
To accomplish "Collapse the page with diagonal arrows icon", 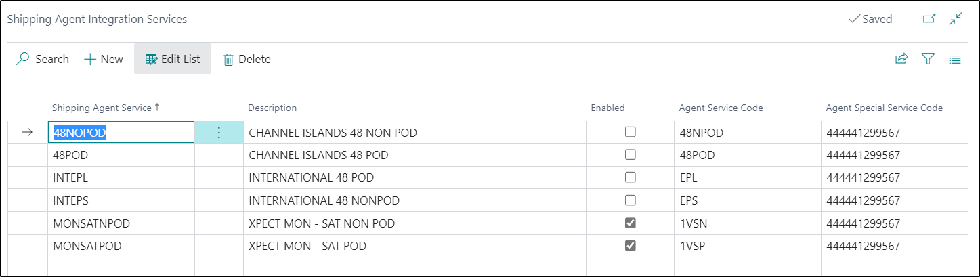I will 956,19.
